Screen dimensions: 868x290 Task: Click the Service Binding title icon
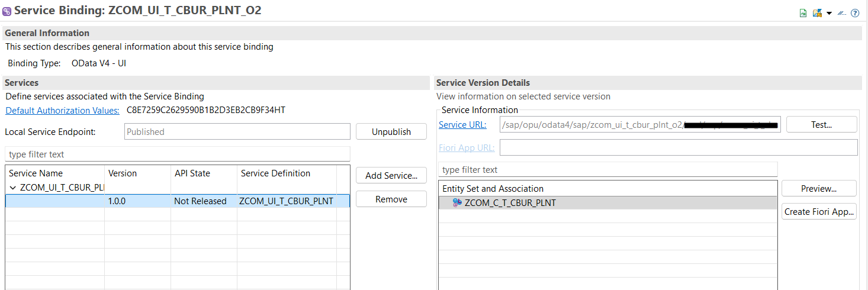(x=7, y=11)
